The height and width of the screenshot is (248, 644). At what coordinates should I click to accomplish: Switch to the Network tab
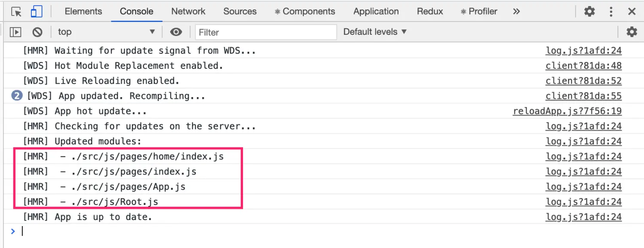[188, 12]
